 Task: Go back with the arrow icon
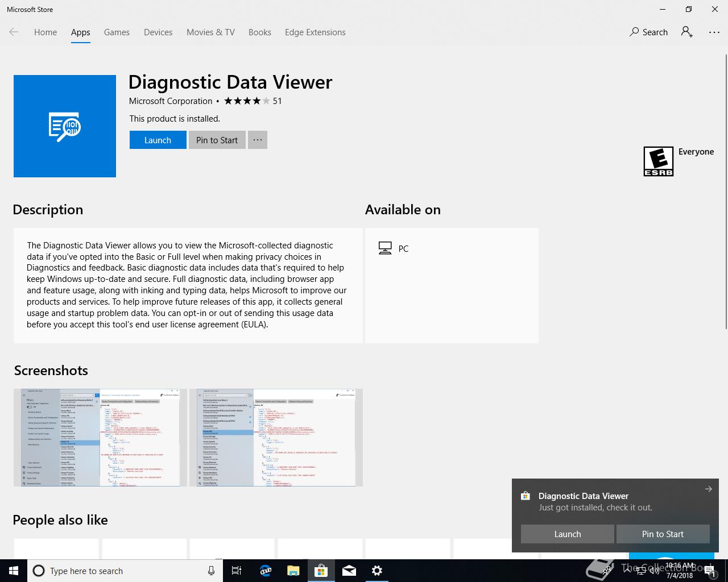pos(14,32)
